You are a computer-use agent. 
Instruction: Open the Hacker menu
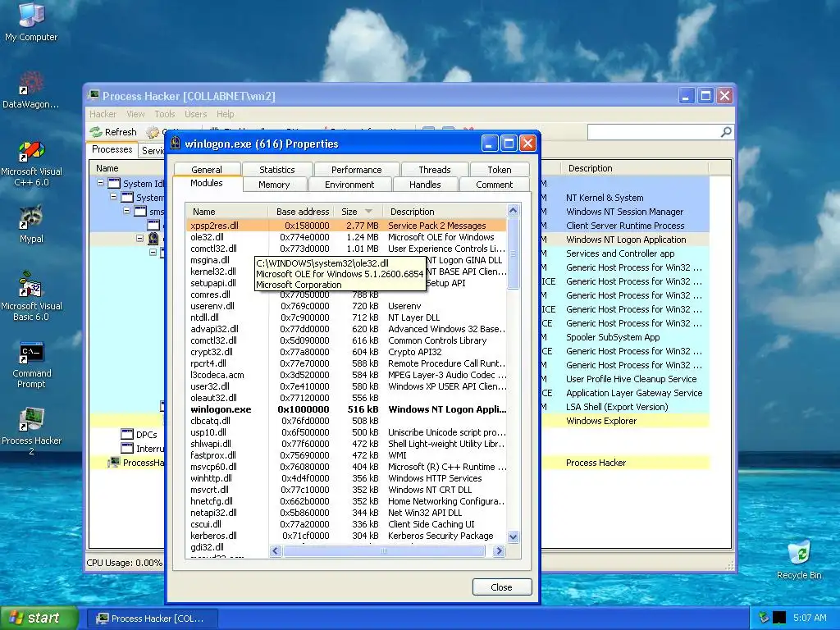coord(103,113)
